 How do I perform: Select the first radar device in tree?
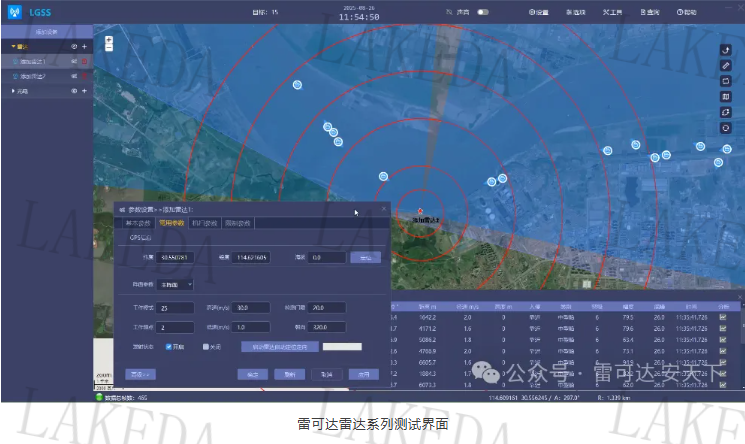pyautogui.click(x=47, y=61)
